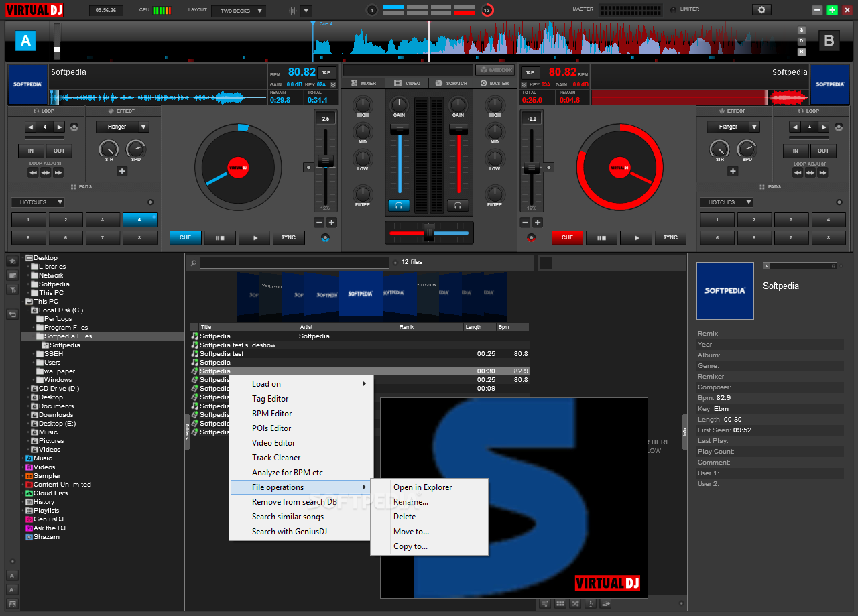
Task: Open the waveform display dropdown arrow in top bar
Action: tap(306, 11)
